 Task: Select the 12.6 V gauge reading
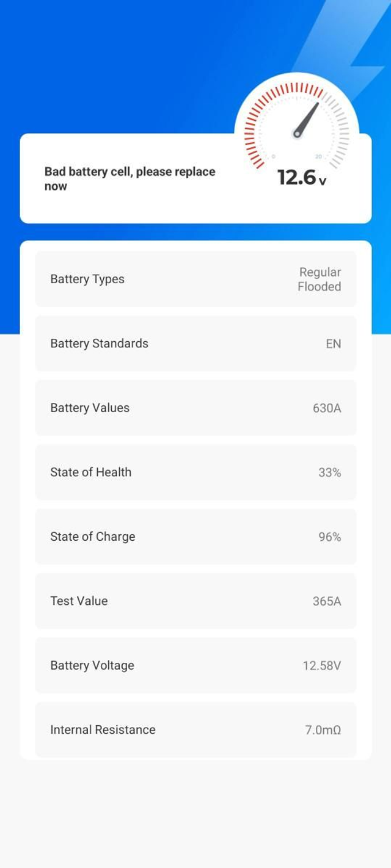[x=302, y=177]
